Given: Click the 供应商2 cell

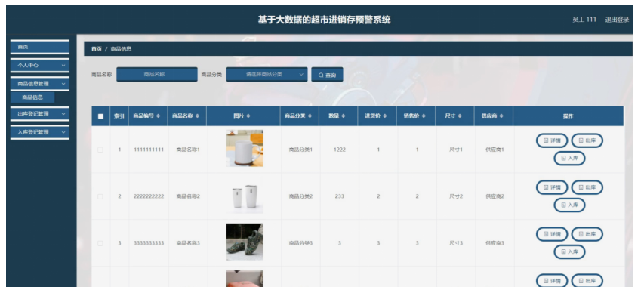Looking at the screenshot, I should coord(495,196).
